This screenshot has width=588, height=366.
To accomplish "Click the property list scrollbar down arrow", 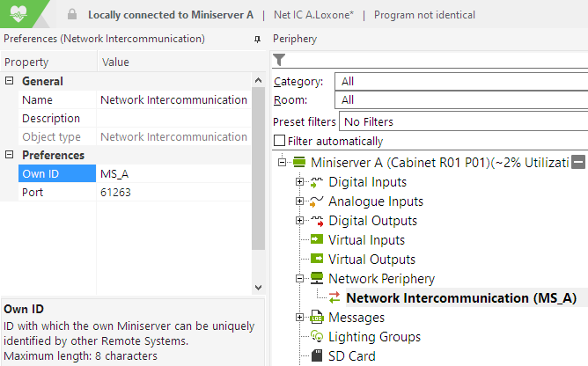I will tap(258, 287).
